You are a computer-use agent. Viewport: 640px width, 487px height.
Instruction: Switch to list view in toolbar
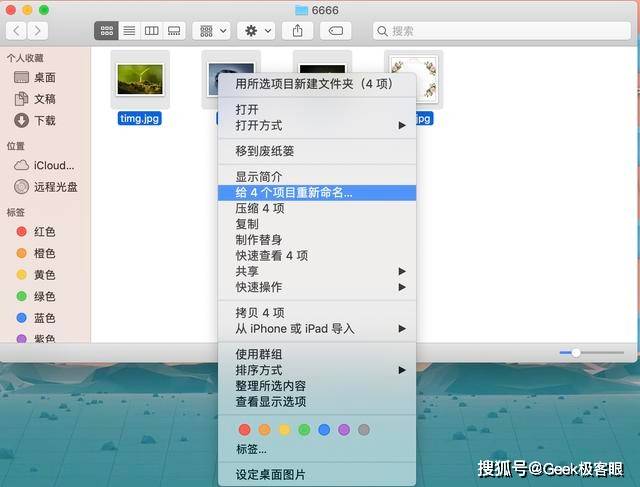tap(129, 31)
